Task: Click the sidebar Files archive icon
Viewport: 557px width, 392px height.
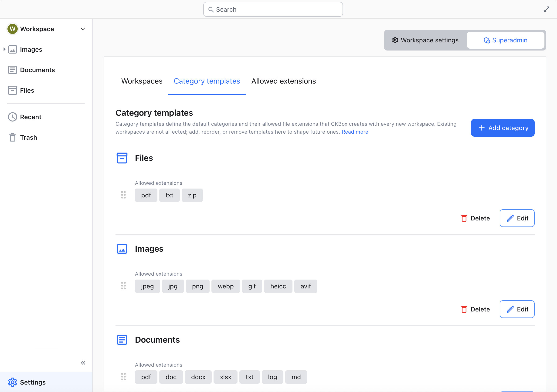Action: click(13, 90)
